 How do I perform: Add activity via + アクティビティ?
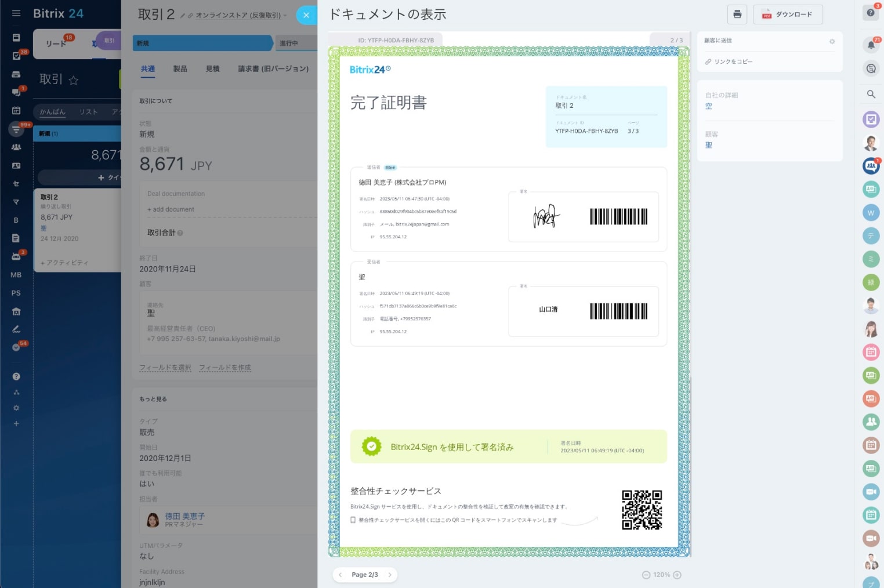click(64, 263)
